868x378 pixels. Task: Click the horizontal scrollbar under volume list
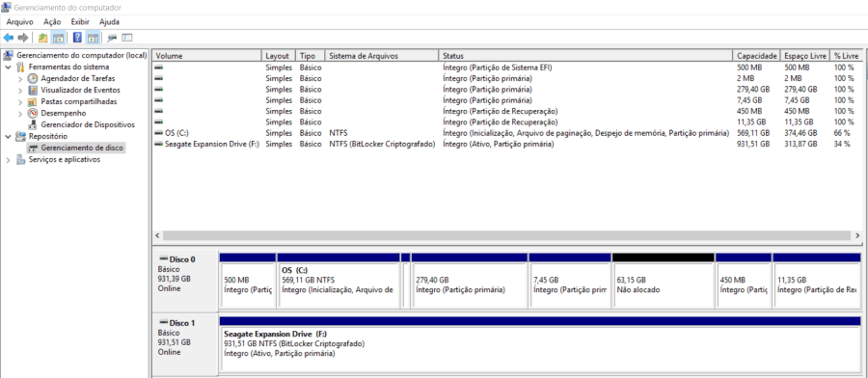506,235
